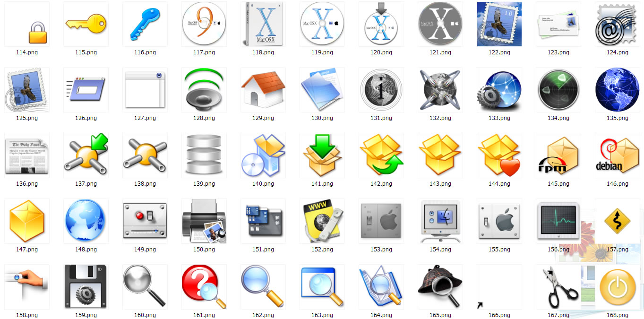Select the detective hat magnifier icon 165.png

(x=440, y=287)
